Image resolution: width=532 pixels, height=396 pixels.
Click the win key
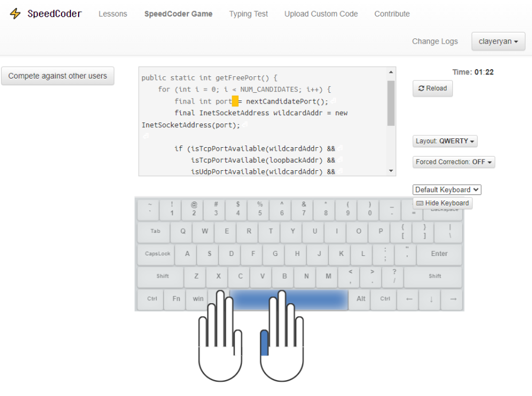(197, 299)
